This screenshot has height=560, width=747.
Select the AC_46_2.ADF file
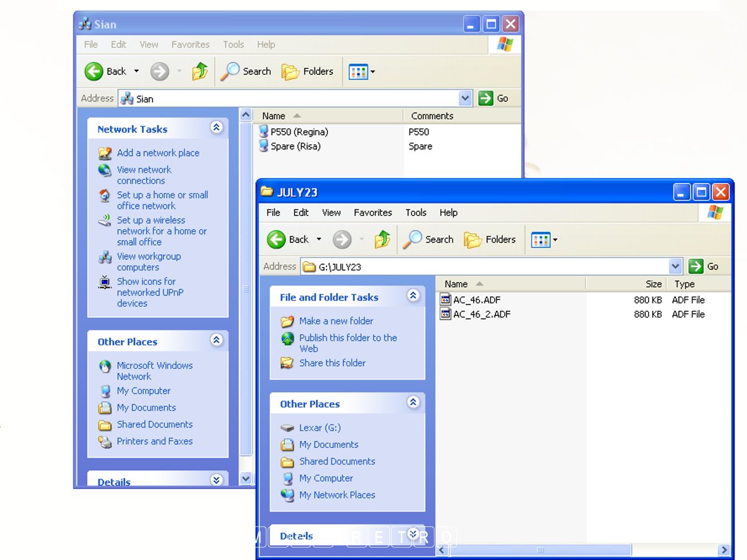481,314
